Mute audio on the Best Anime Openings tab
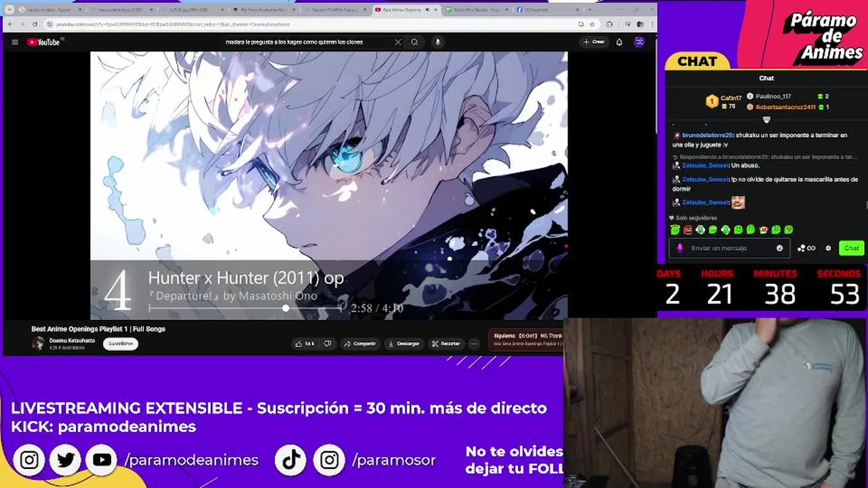 pyautogui.click(x=427, y=10)
